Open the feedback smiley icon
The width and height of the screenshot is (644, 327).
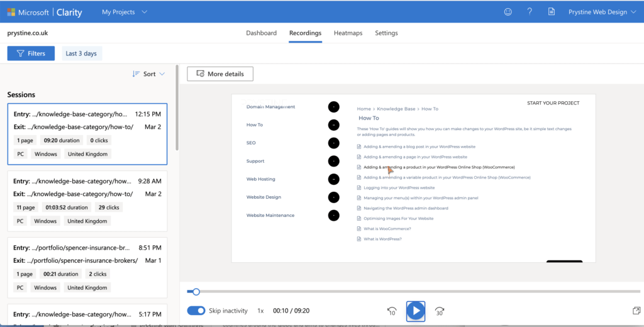[508, 12]
